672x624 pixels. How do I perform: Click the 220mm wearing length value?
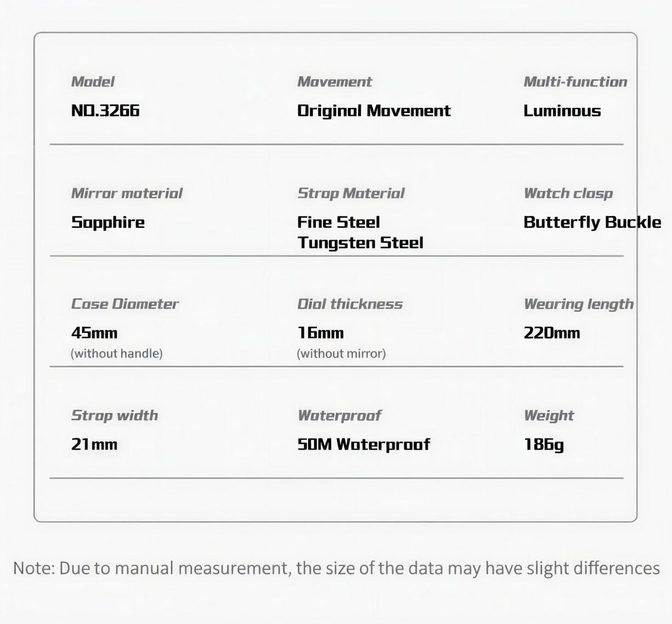pyautogui.click(x=551, y=333)
